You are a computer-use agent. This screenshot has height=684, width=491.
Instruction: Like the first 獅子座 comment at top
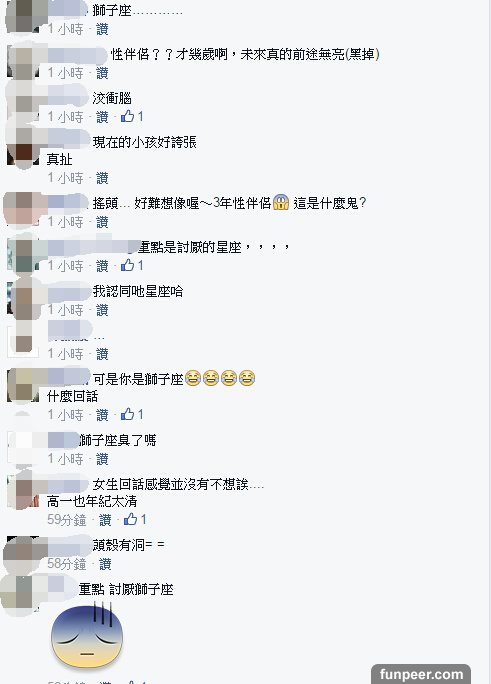(102, 29)
